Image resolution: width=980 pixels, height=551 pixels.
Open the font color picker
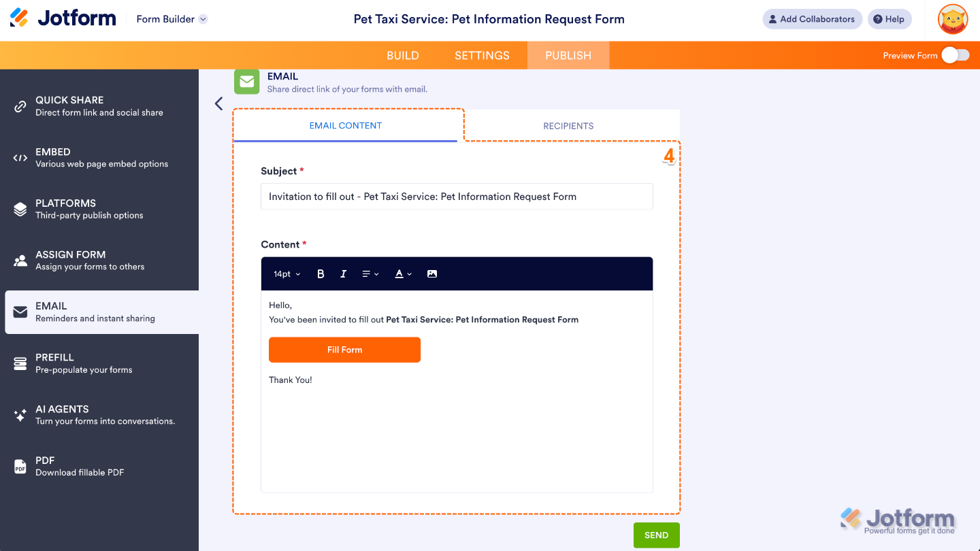click(402, 273)
